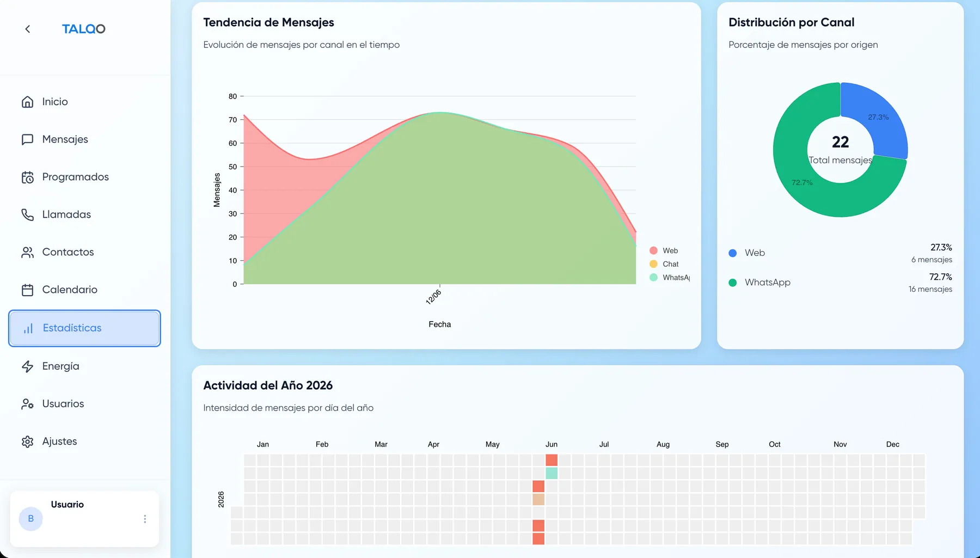Collapse the sidebar with the back chevron
This screenshot has height=558, width=980.
[x=28, y=29]
